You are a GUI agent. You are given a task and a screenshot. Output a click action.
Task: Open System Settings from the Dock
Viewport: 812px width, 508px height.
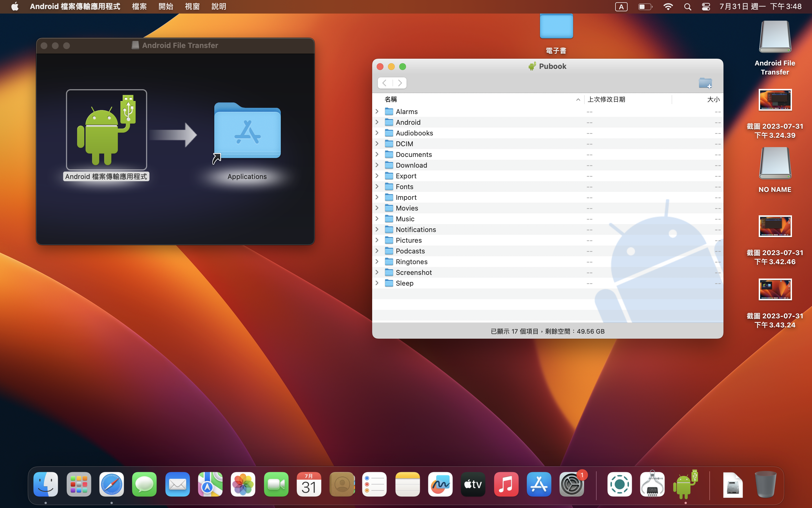[x=572, y=484]
